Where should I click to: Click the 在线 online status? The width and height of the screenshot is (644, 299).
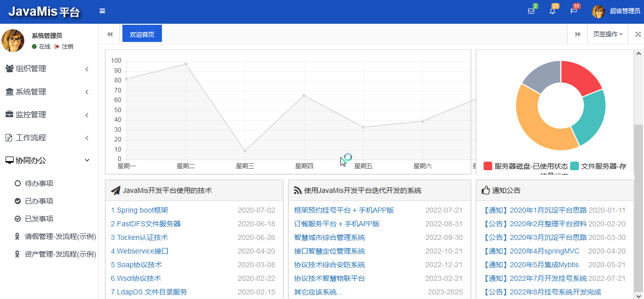41,46
